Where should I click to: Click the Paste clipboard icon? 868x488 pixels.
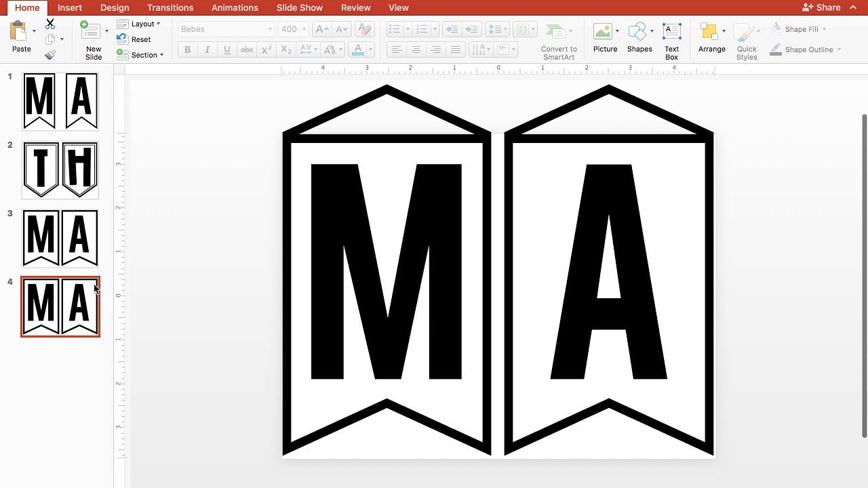pyautogui.click(x=19, y=32)
